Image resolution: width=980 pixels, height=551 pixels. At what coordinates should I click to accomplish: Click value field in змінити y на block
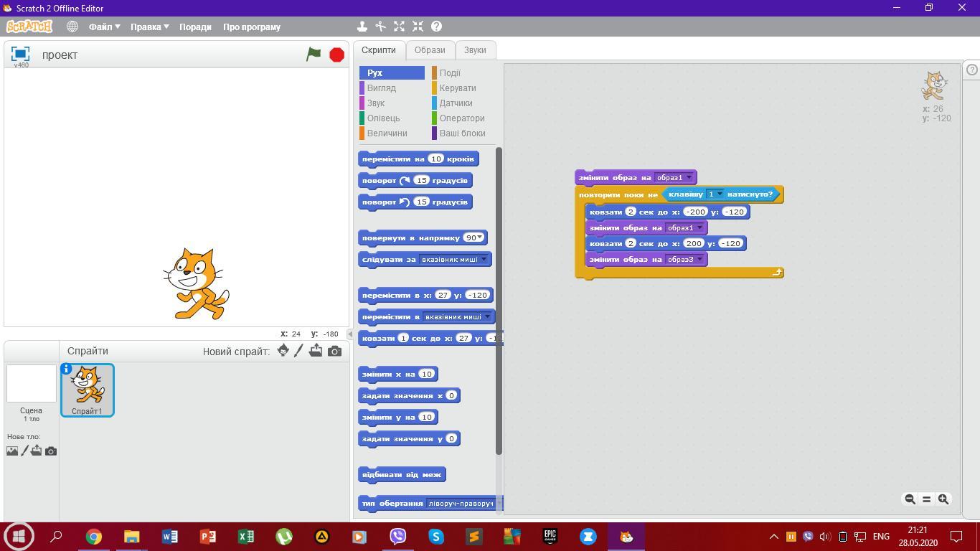click(x=427, y=417)
